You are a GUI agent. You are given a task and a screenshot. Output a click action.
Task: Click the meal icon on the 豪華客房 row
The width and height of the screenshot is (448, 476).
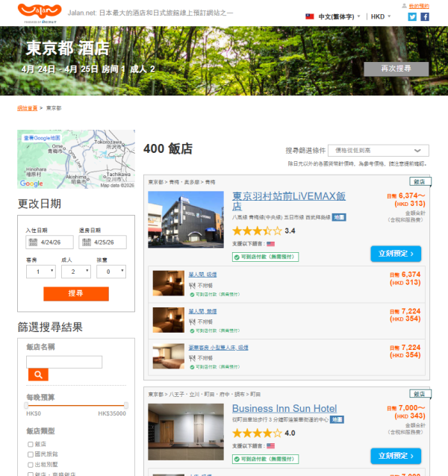point(192,358)
